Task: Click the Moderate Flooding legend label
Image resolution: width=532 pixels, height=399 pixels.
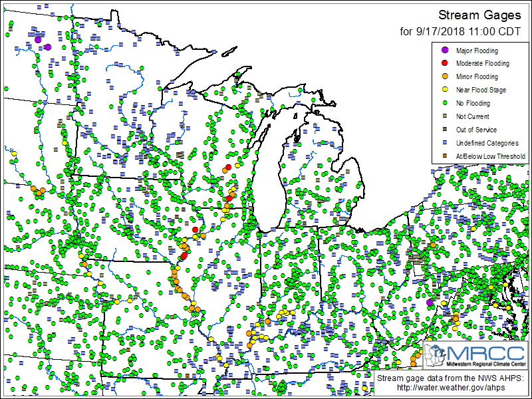Action: pyautogui.click(x=483, y=63)
